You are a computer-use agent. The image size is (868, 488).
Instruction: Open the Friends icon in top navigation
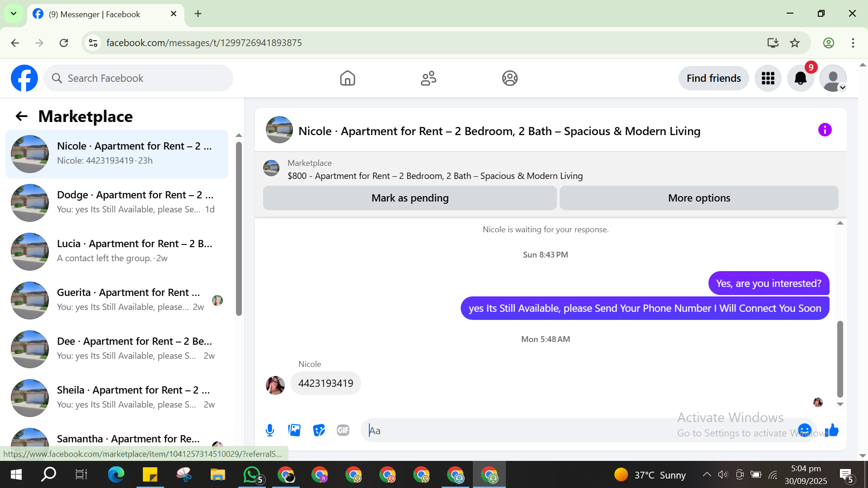pyautogui.click(x=429, y=78)
